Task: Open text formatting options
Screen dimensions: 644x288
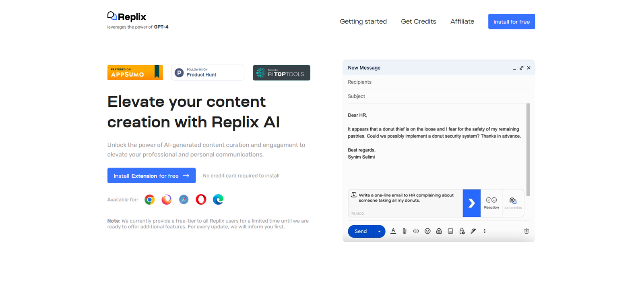Action: (393, 231)
